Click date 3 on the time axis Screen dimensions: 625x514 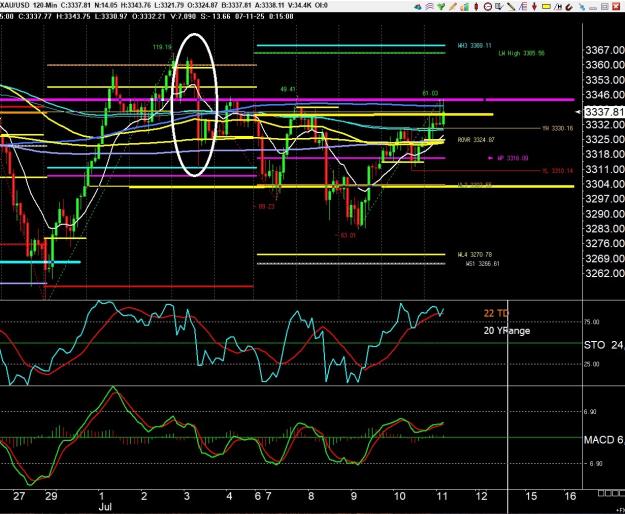coord(186,496)
